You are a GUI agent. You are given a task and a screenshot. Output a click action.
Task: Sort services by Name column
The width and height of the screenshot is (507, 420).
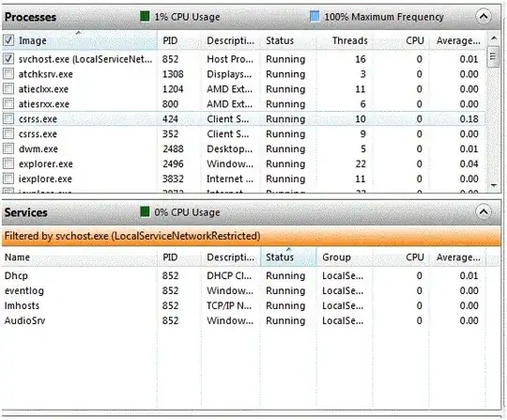click(80, 257)
